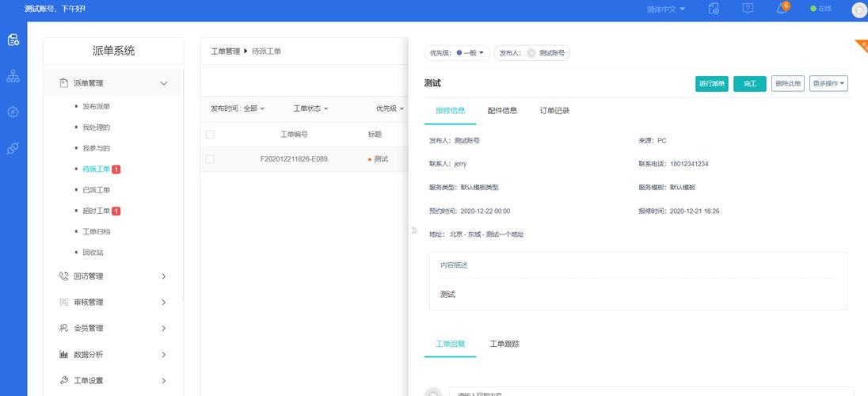Switch to the 订单记录 tab
868x396 pixels.
554,110
